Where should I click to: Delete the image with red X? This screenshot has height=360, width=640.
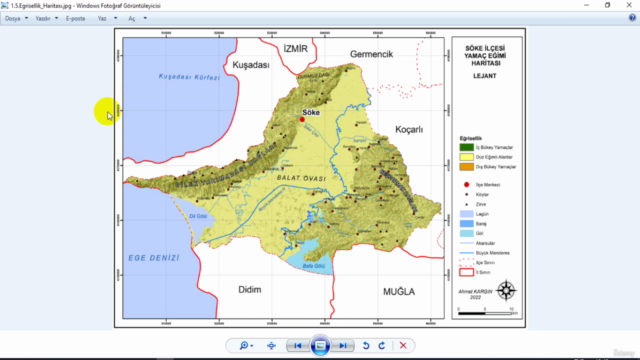click(x=403, y=346)
